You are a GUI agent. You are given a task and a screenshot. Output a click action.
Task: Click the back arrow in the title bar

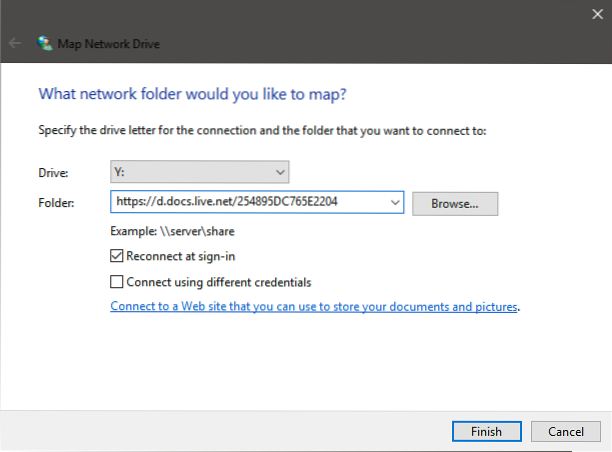(15, 44)
